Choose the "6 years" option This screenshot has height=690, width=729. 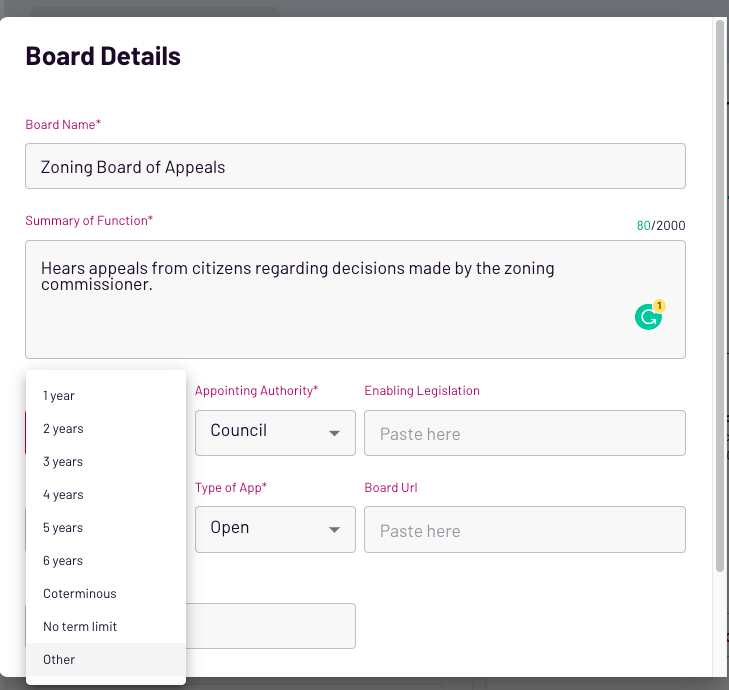[x=64, y=561]
